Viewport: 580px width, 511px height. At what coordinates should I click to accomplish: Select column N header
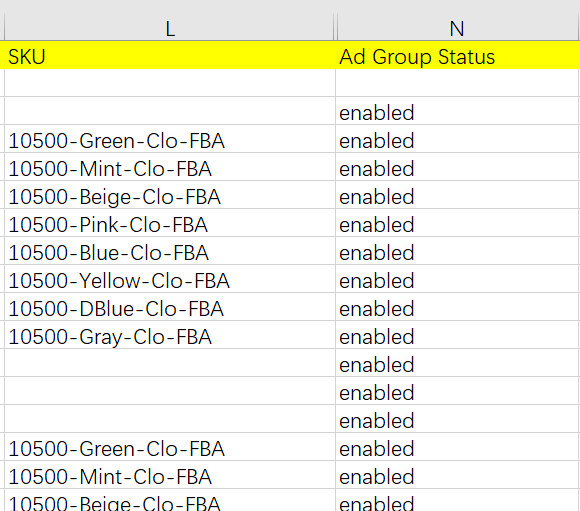tap(457, 28)
